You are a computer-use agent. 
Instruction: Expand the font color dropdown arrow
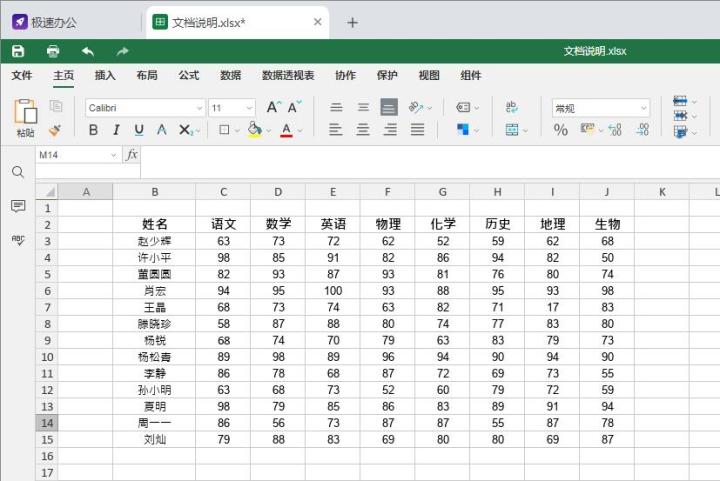[300, 131]
